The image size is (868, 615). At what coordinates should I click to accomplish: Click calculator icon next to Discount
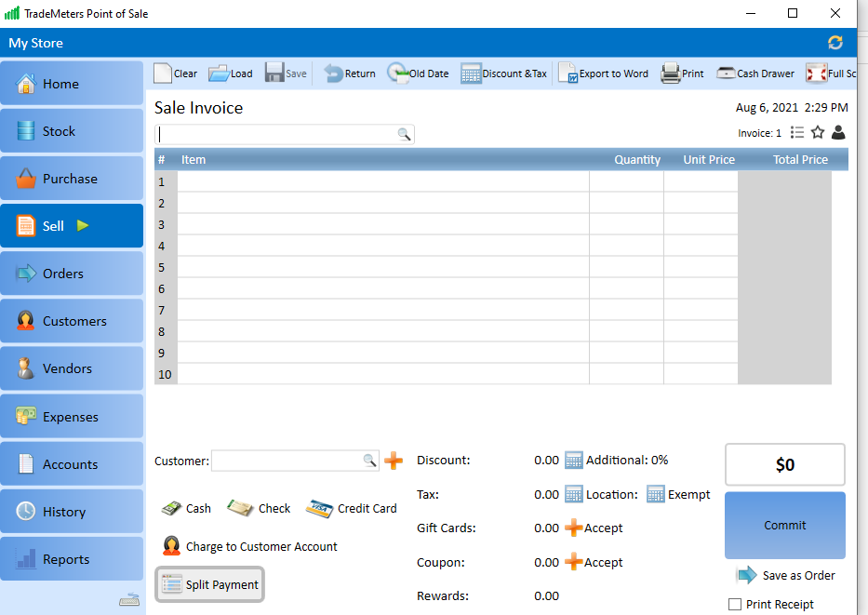tap(573, 461)
